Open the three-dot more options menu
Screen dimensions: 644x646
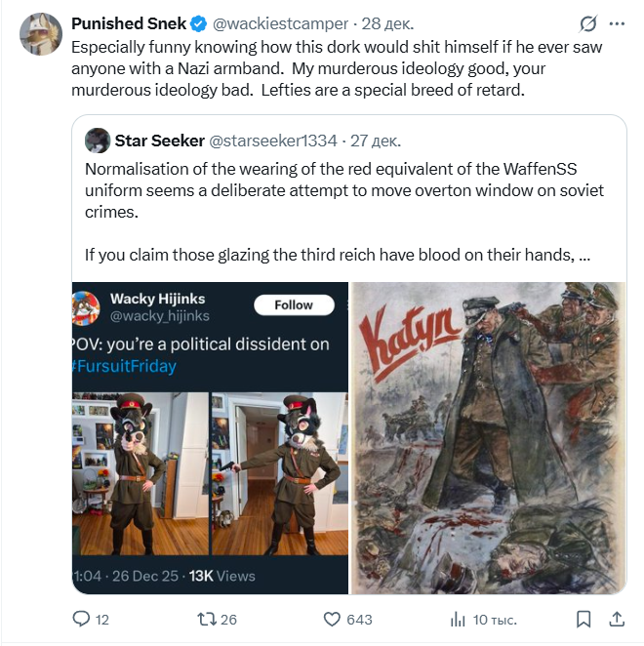click(x=617, y=23)
